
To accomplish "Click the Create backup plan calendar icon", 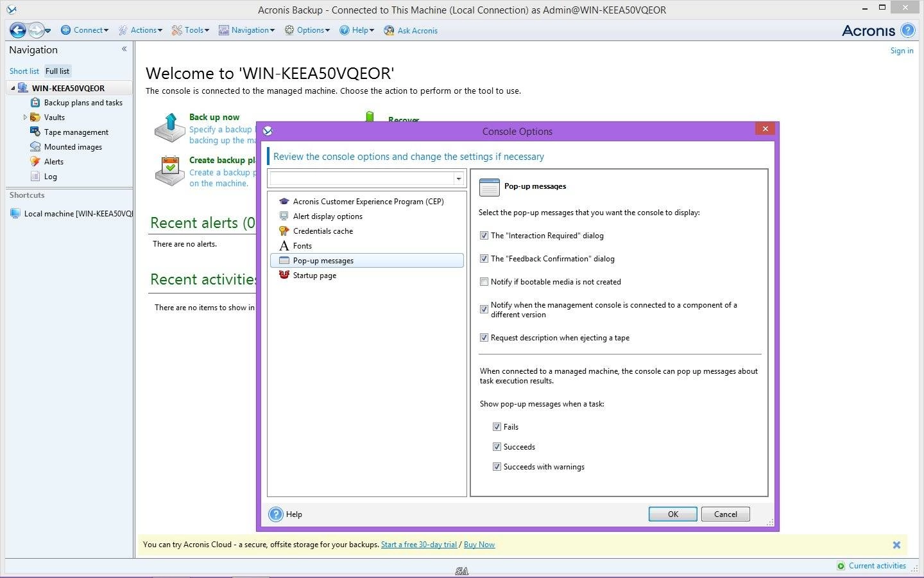I will pos(170,171).
